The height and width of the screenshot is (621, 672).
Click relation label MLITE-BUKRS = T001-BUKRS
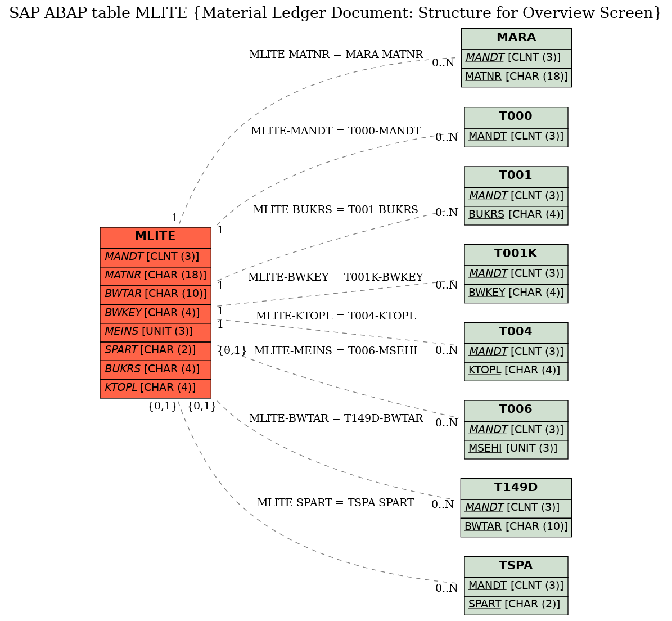pyautogui.click(x=336, y=210)
